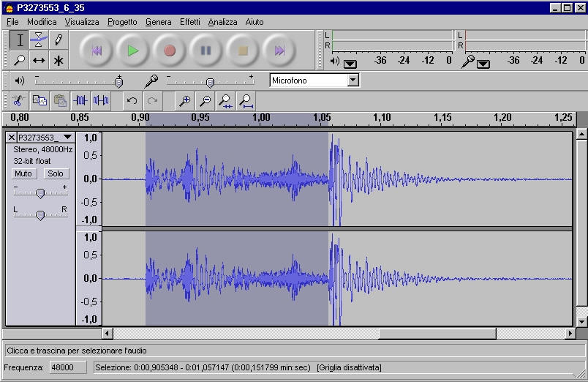Select the Draw pencil tool

pos(58,40)
